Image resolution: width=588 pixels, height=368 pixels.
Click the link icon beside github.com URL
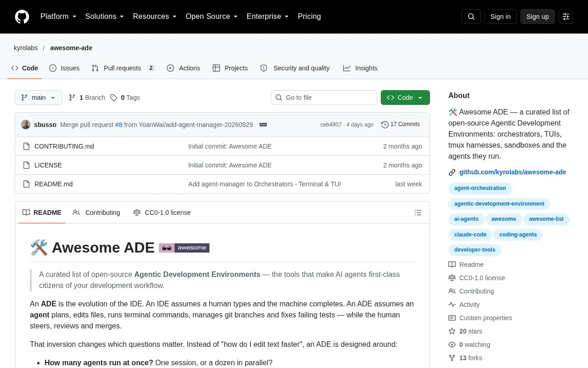tap(452, 172)
